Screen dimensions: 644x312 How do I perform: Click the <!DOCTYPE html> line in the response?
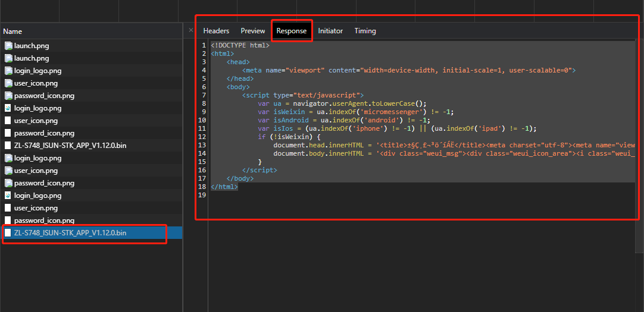point(240,45)
